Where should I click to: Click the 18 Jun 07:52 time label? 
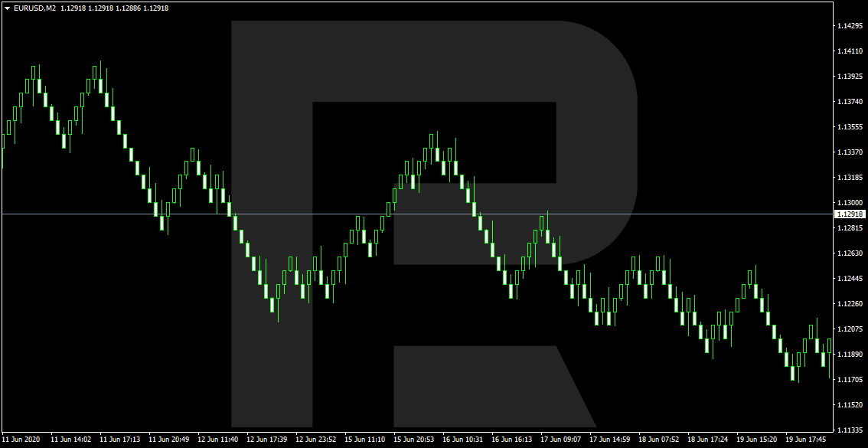tap(658, 440)
